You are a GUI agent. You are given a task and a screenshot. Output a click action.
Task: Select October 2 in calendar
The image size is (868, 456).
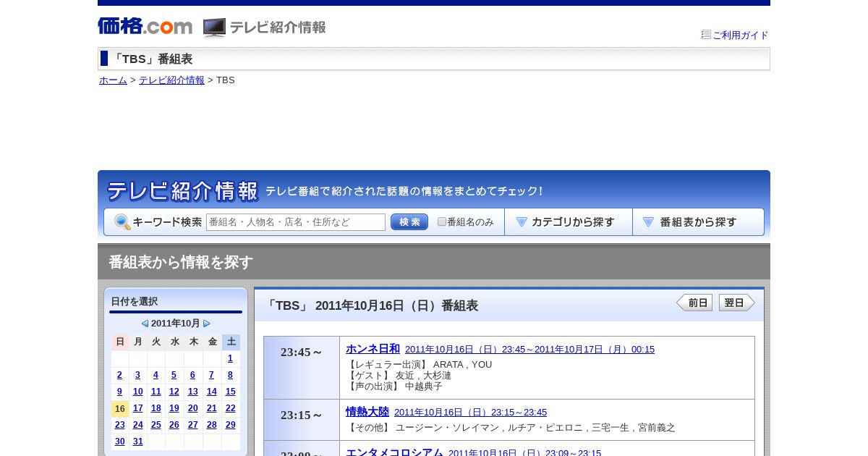[x=119, y=375]
